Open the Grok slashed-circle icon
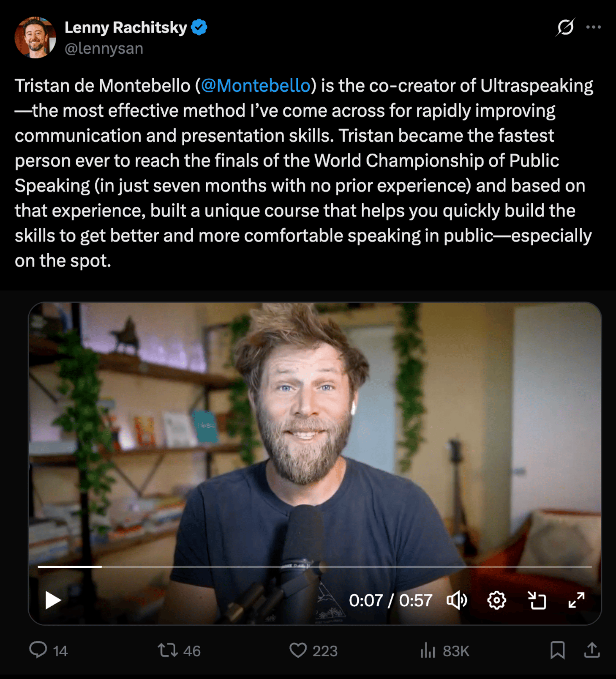The width and height of the screenshot is (616, 679). pyautogui.click(x=565, y=27)
